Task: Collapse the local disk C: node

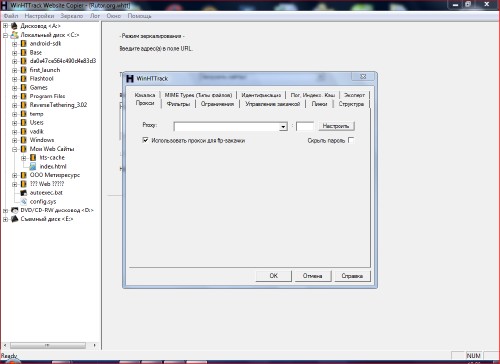Action: [x=5, y=35]
